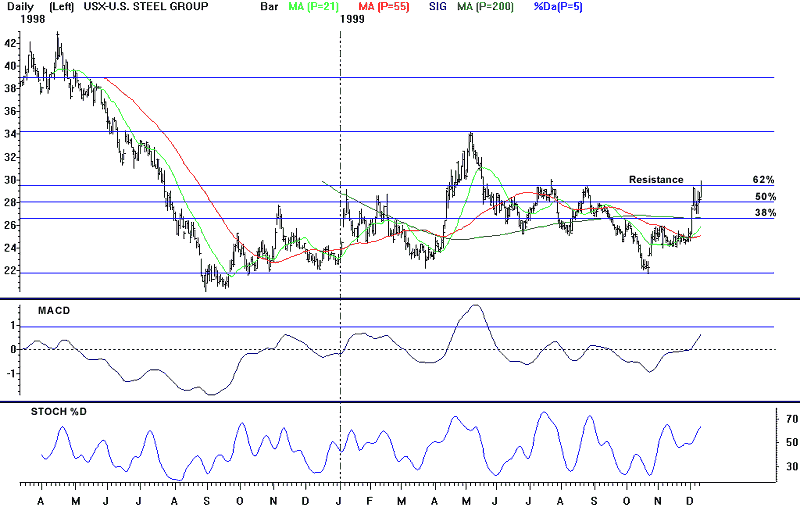800x507 pixels.
Task: Select the 50% retracement label
Action: (x=765, y=196)
